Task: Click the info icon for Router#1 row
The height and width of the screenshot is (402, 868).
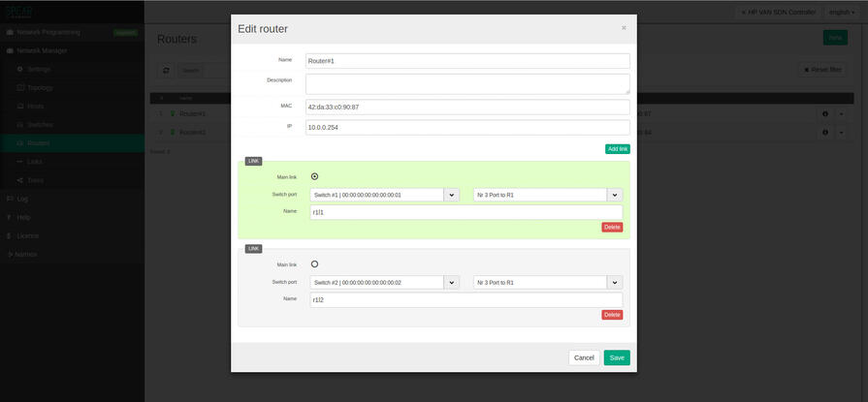Action: click(x=825, y=114)
